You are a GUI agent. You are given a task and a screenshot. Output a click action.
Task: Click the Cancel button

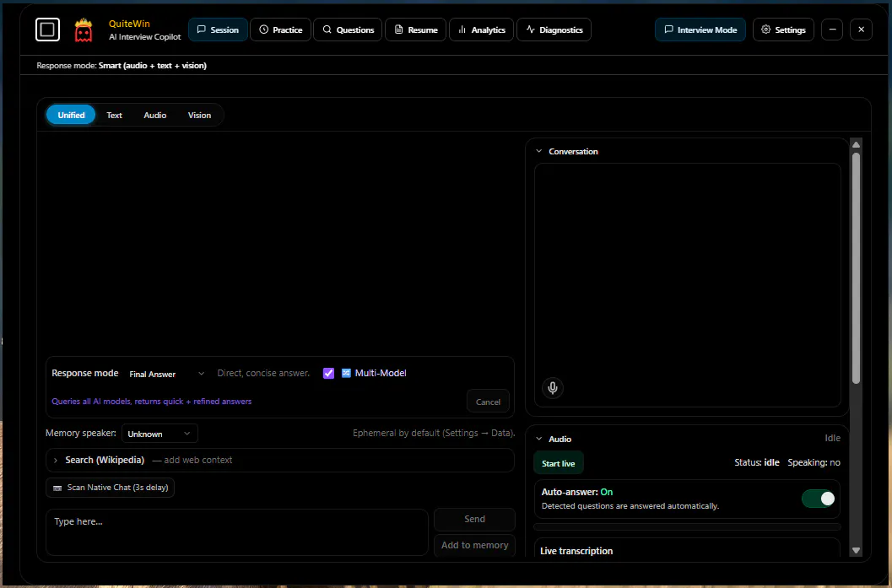click(x=488, y=402)
